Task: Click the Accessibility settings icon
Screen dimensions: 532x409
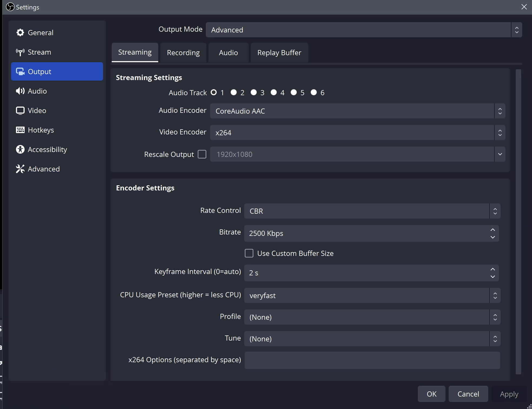Action: click(x=20, y=149)
